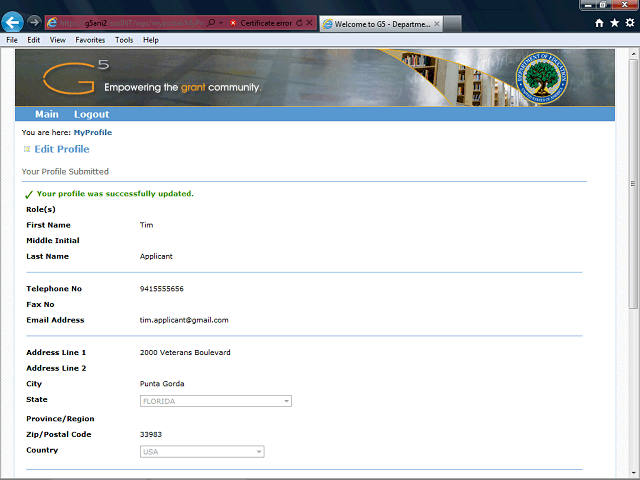Open the Tools menu
The height and width of the screenshot is (480, 640).
coord(124,40)
